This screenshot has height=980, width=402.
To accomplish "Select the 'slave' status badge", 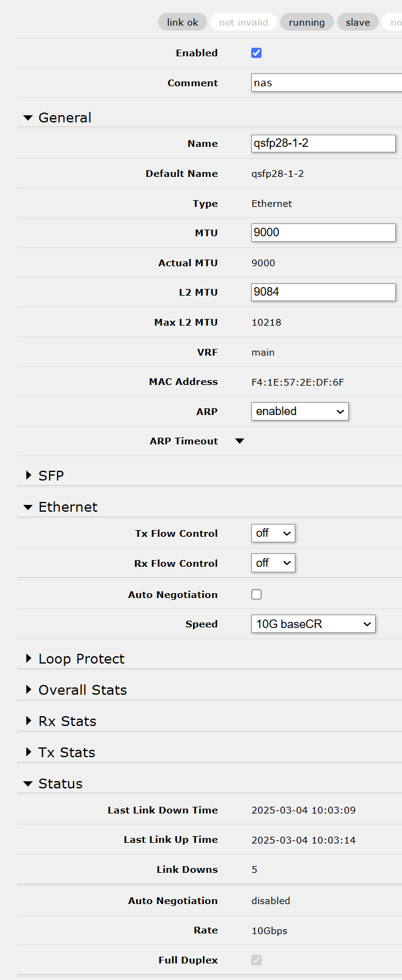I will [357, 21].
